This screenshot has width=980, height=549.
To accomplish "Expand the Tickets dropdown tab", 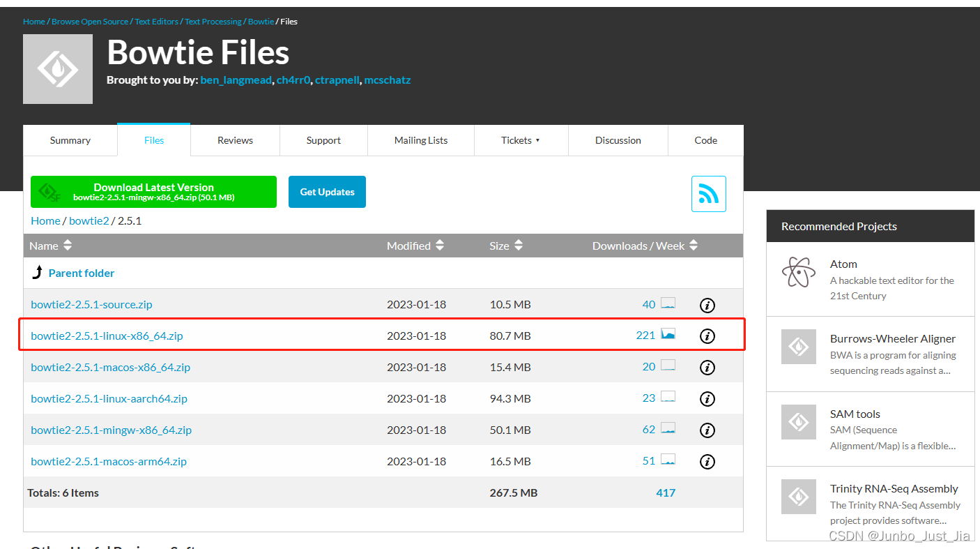I will pyautogui.click(x=521, y=140).
